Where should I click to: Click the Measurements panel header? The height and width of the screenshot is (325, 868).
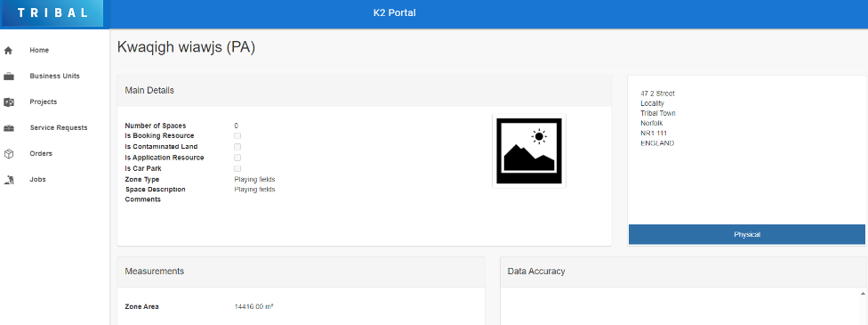pyautogui.click(x=301, y=272)
